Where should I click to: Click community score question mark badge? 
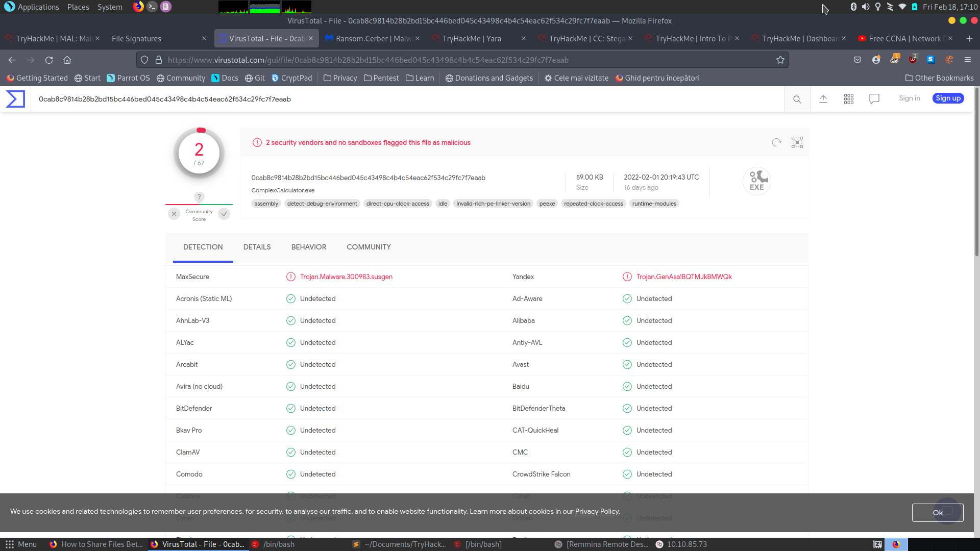coord(199,197)
